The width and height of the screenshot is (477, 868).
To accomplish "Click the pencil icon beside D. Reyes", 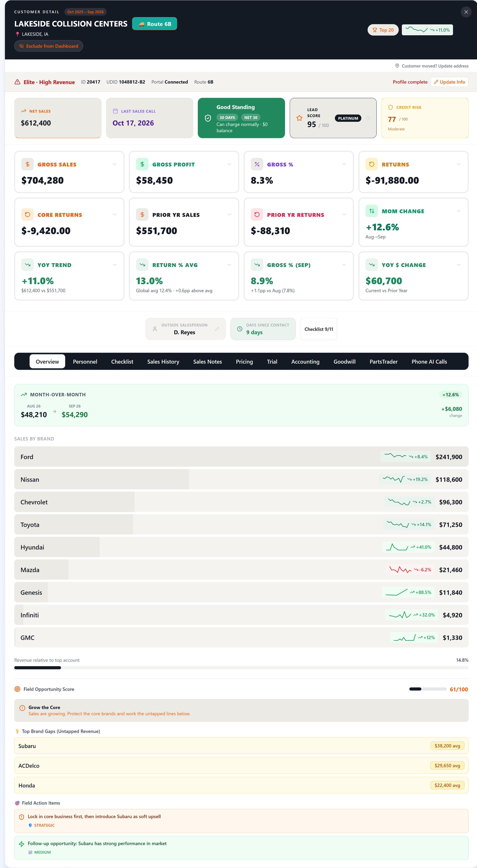I will (217, 329).
